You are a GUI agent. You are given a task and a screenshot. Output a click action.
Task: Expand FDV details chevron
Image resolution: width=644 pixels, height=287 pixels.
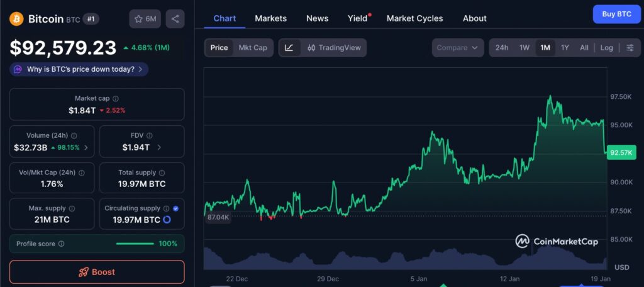[x=159, y=148]
